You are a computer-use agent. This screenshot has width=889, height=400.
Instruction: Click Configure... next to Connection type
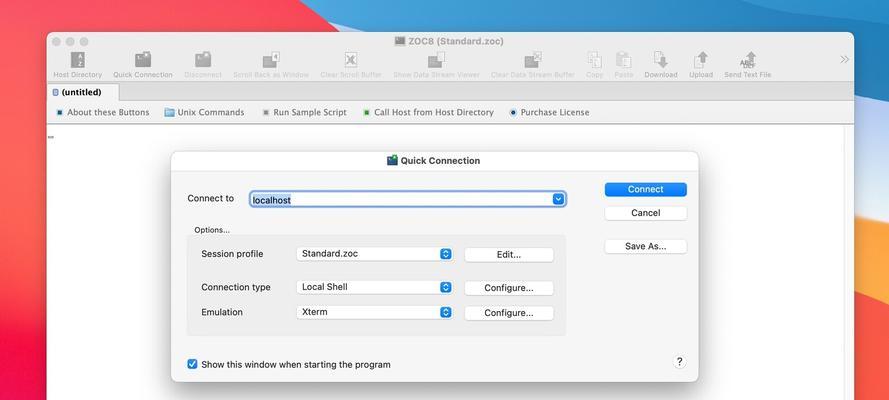(509, 288)
